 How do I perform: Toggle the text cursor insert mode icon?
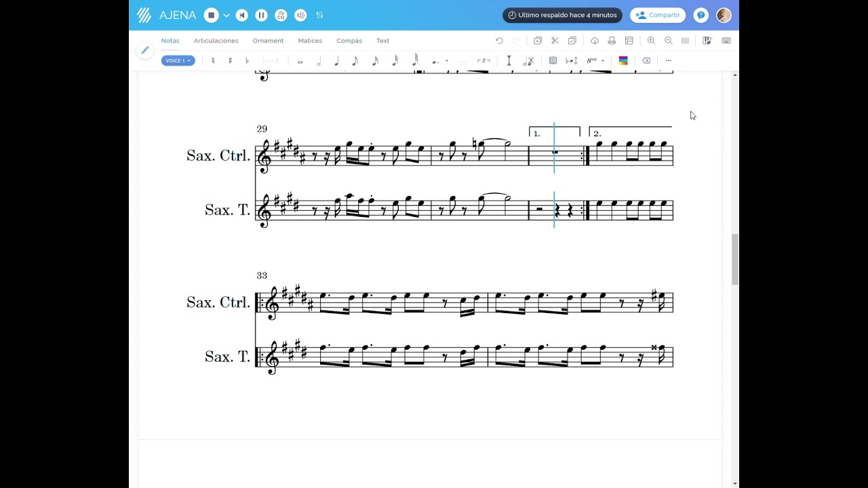[509, 60]
